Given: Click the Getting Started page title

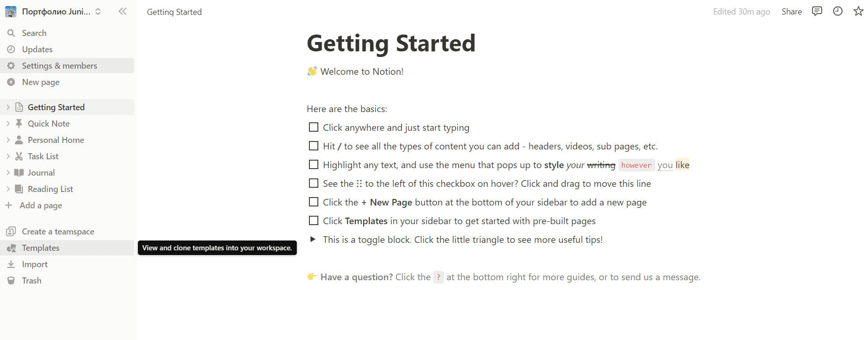Looking at the screenshot, I should point(391,43).
